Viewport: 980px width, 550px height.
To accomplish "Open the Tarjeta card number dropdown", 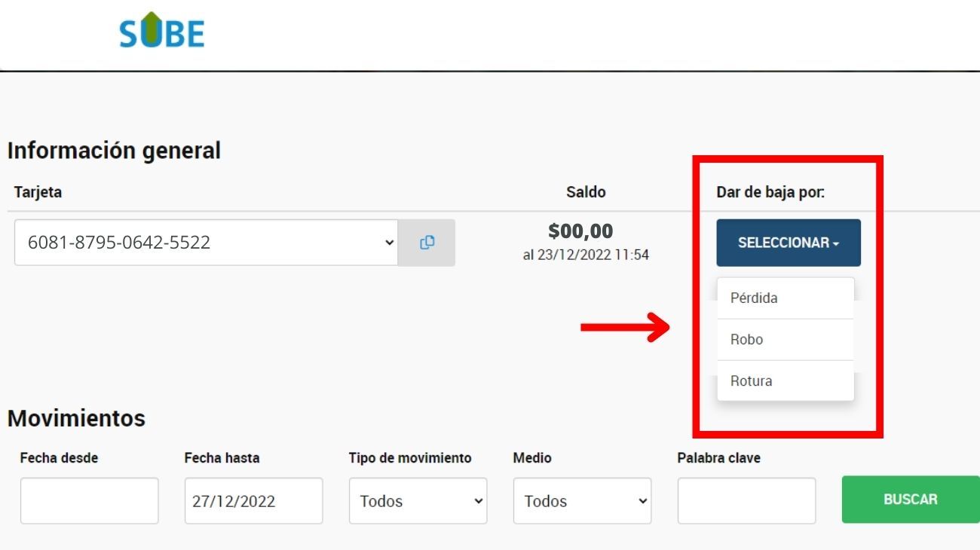I will 206,243.
